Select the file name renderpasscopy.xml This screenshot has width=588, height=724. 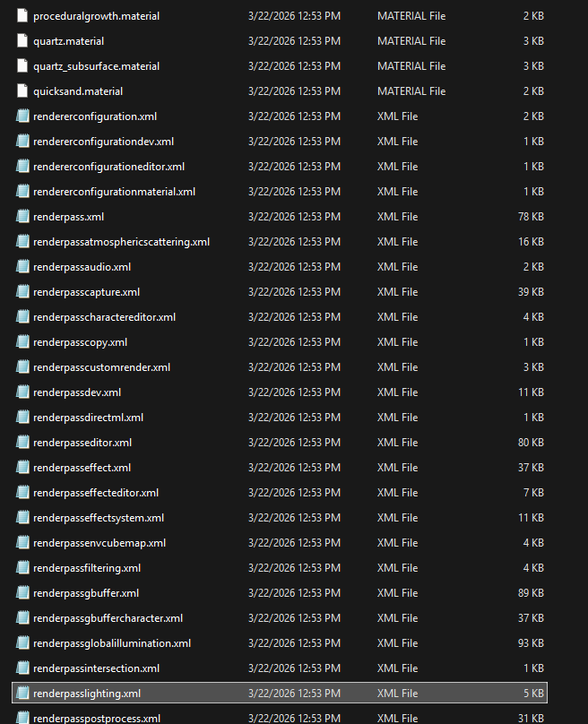[x=80, y=342]
